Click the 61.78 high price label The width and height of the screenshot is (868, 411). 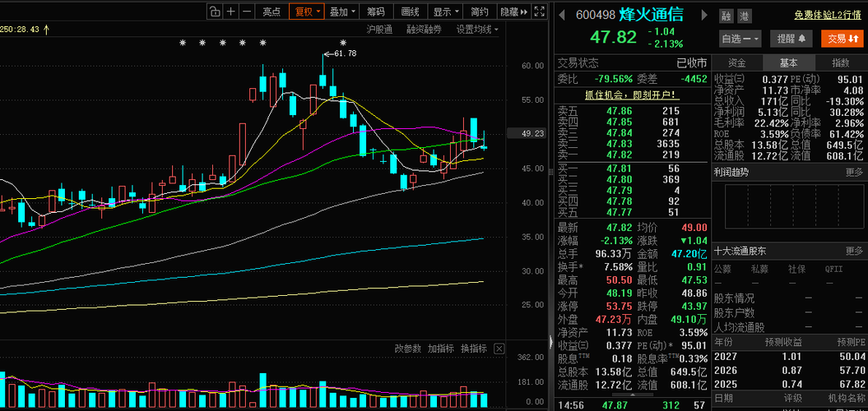[x=345, y=53]
